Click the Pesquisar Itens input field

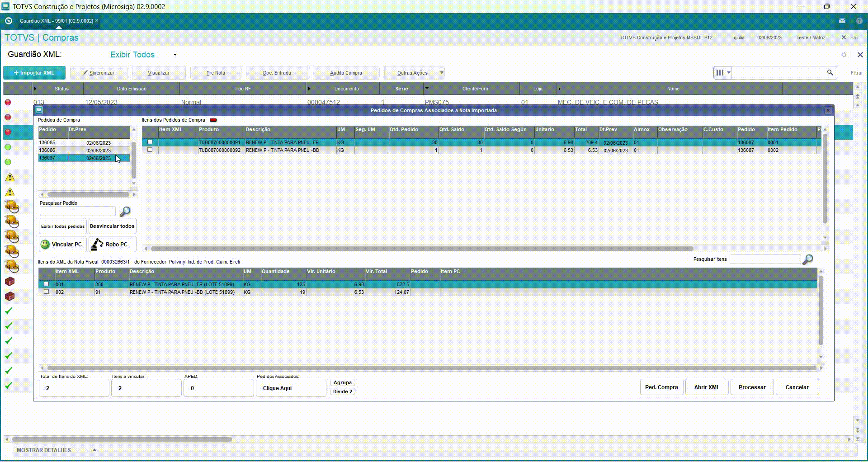[765, 259]
